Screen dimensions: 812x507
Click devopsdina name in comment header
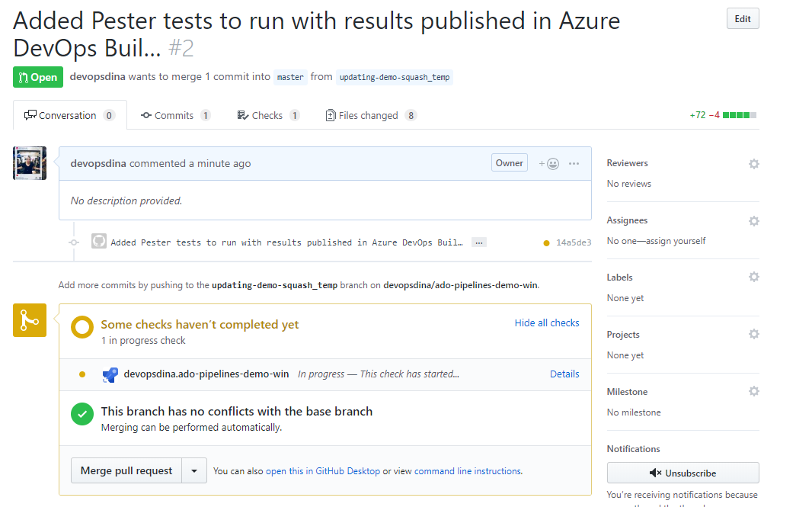point(98,163)
